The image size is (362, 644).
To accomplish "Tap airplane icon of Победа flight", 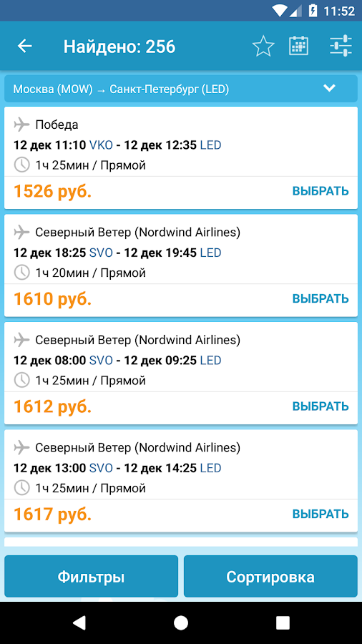I will (21, 124).
